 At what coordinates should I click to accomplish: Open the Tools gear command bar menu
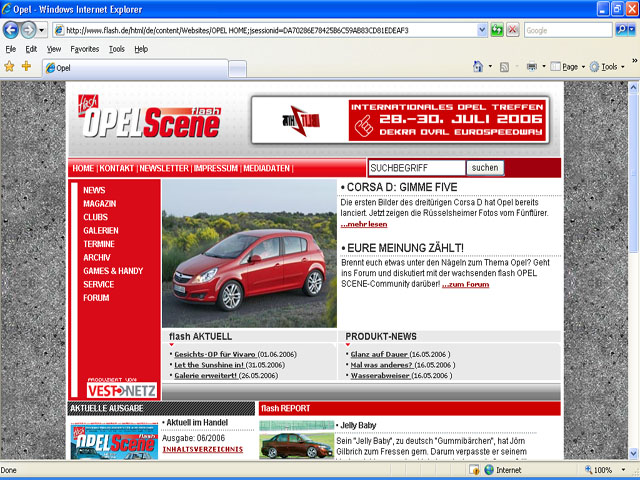(607, 67)
